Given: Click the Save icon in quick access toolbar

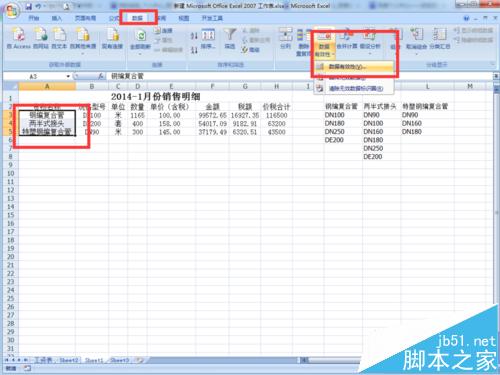Looking at the screenshot, I should 29,7.
